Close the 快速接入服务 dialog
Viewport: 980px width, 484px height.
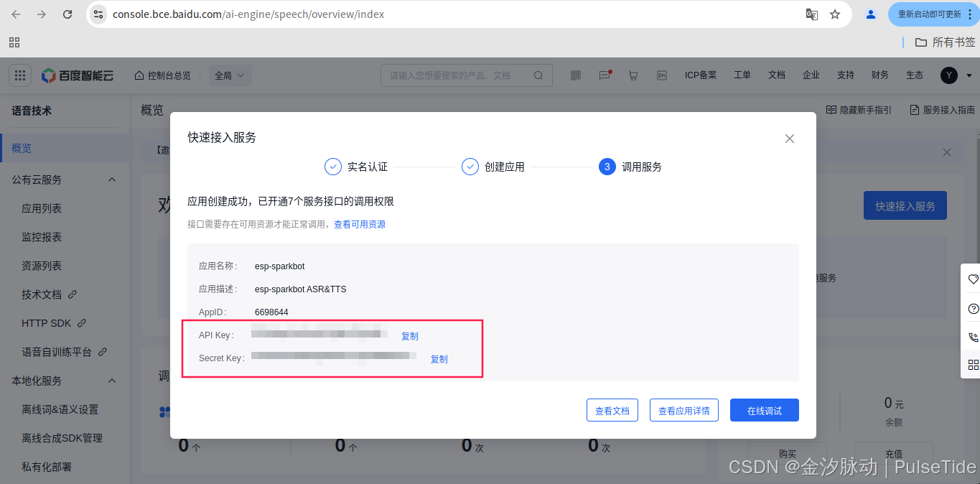[x=790, y=139]
